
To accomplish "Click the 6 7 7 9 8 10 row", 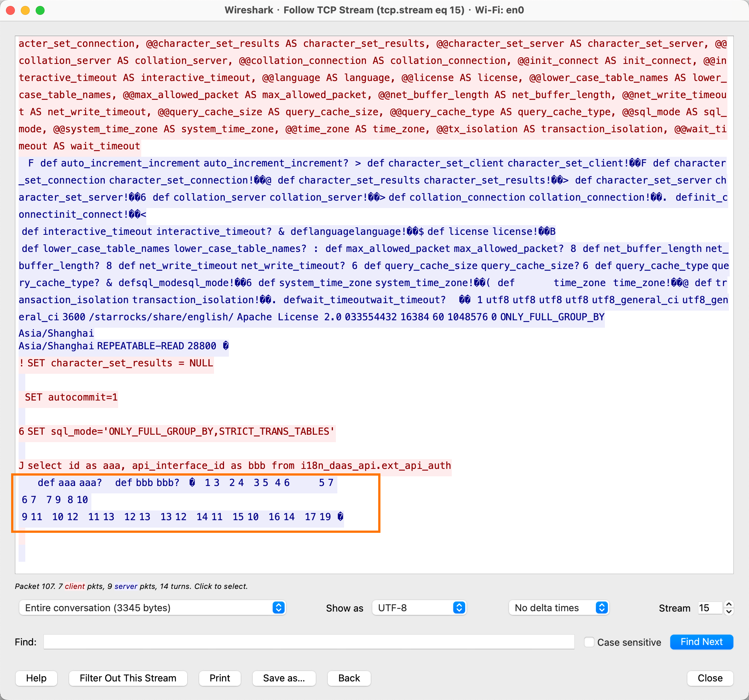I will click(55, 500).
